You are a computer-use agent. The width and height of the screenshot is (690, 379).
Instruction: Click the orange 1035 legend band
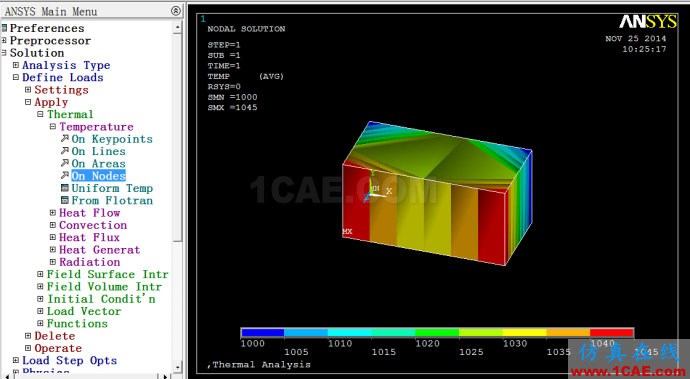(x=568, y=332)
